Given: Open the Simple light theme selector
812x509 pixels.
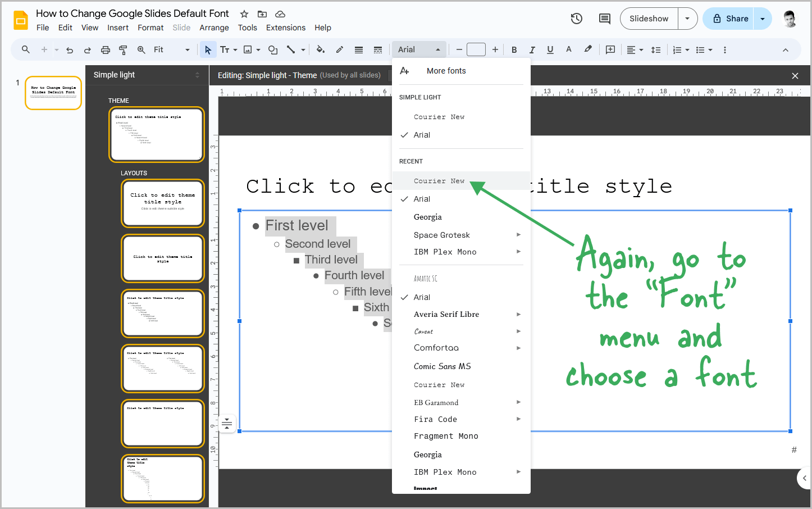Looking at the screenshot, I should (147, 75).
